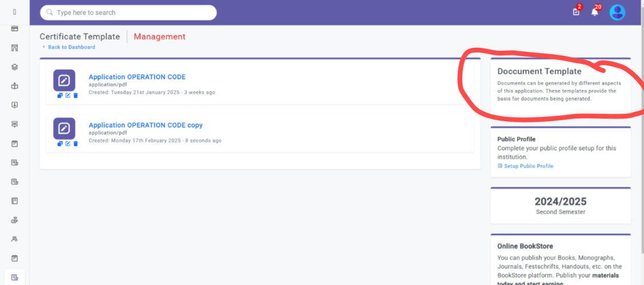Click the hand holding icon in sidebar
The width and height of the screenshot is (644, 285).
pos(15,220)
